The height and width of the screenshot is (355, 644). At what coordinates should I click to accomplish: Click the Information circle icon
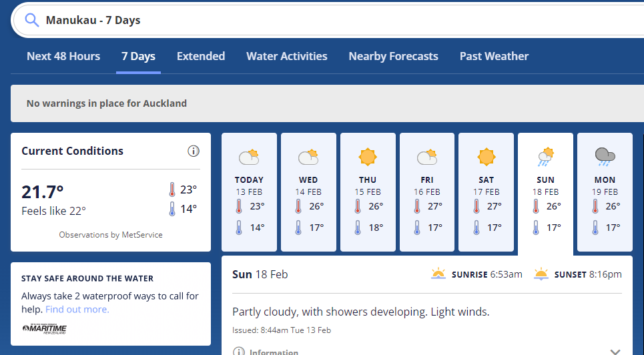click(x=239, y=352)
